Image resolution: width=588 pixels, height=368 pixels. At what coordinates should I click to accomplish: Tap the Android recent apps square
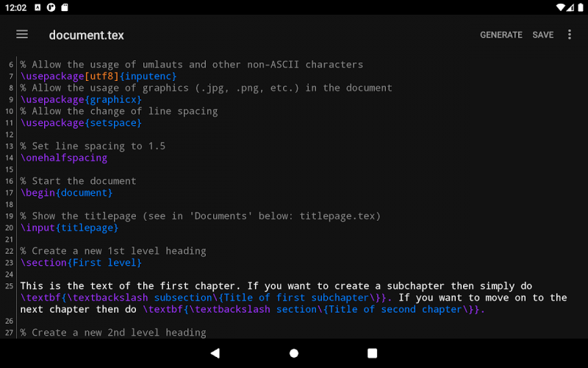pyautogui.click(x=372, y=353)
